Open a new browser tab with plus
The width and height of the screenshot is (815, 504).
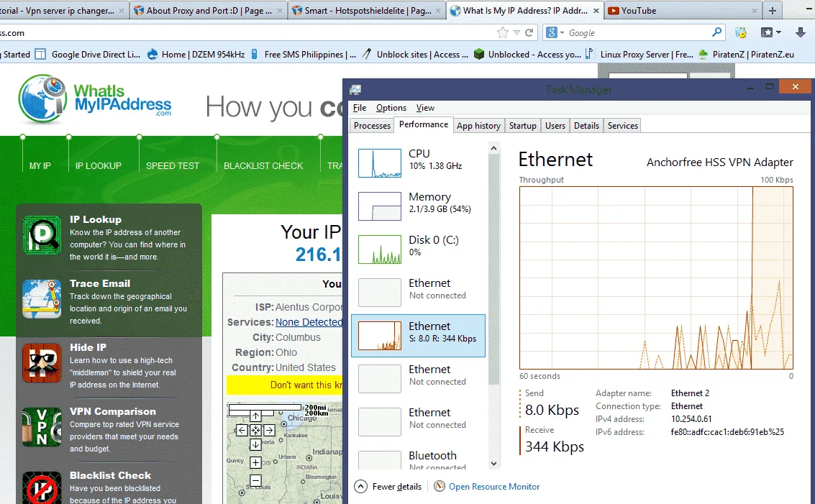point(773,10)
